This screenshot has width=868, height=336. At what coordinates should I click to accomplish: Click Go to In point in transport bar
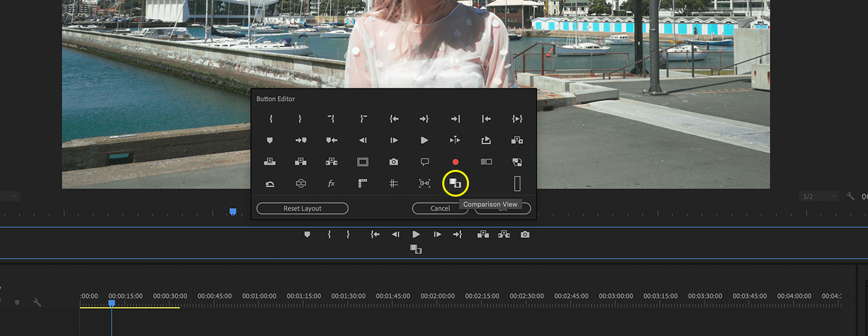click(376, 235)
